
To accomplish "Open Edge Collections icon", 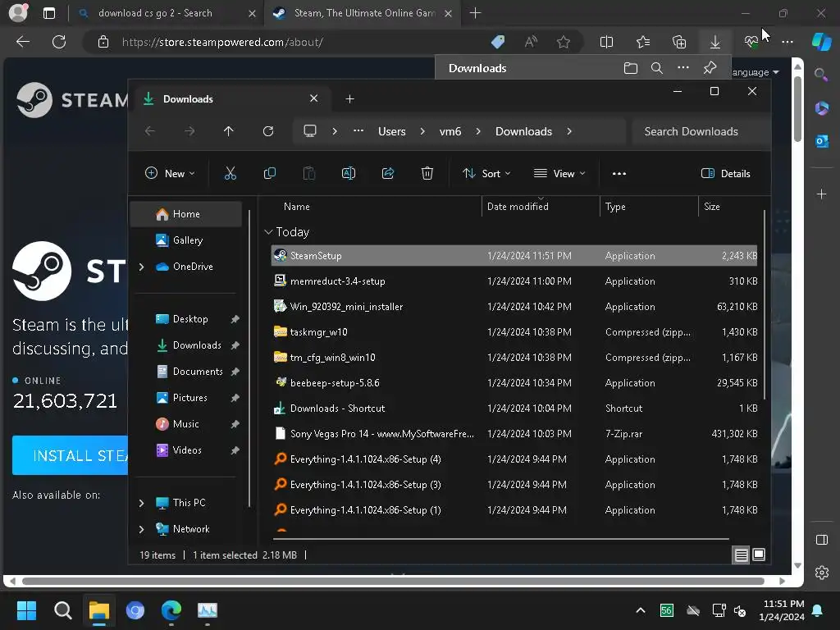I will [678, 42].
